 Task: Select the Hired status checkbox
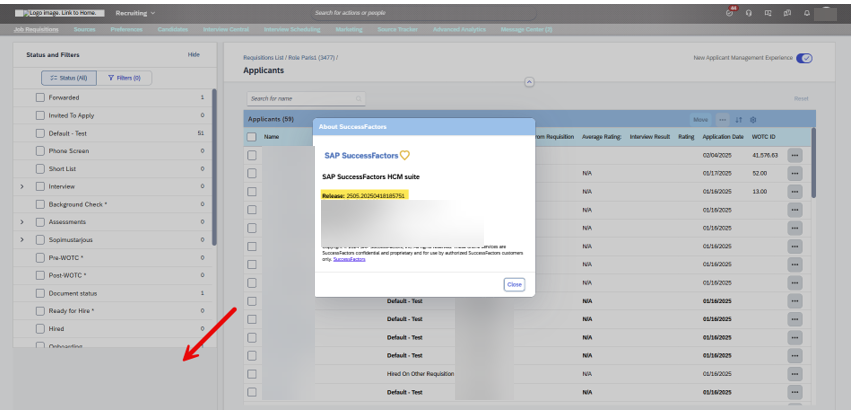tap(40, 328)
